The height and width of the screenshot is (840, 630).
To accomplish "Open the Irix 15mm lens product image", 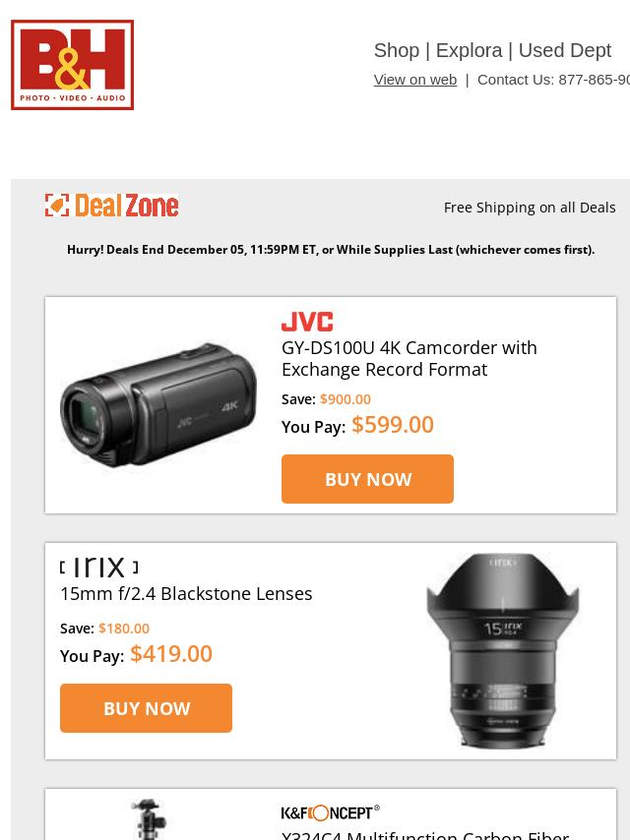I will point(502,650).
